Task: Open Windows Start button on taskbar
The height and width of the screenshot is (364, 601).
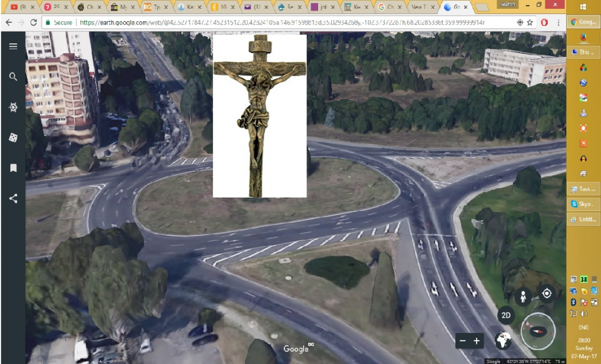Action: coord(583,7)
